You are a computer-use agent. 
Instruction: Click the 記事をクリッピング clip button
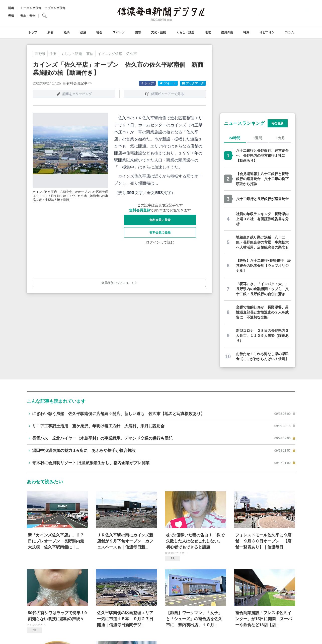[74, 94]
